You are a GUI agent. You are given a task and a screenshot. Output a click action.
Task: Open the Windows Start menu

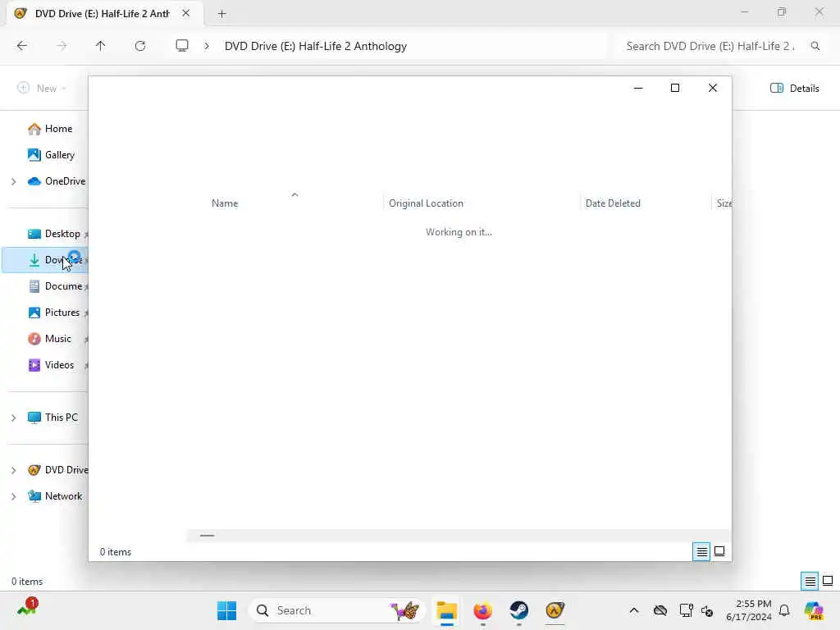pyautogui.click(x=226, y=610)
